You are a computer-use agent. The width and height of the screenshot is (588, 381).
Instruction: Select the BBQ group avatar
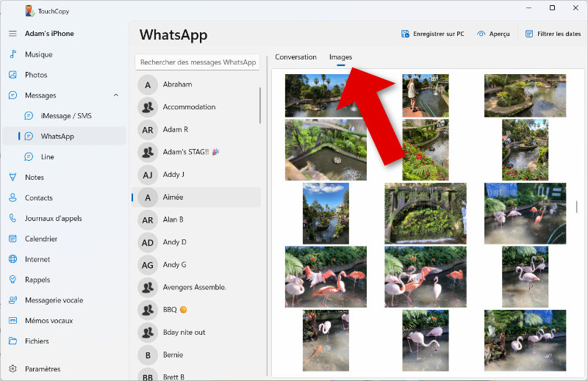pos(148,310)
